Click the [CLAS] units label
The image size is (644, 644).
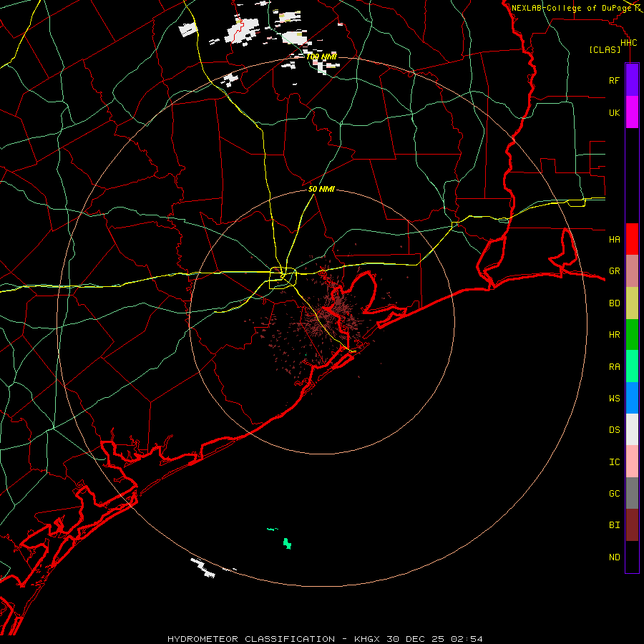(x=605, y=50)
